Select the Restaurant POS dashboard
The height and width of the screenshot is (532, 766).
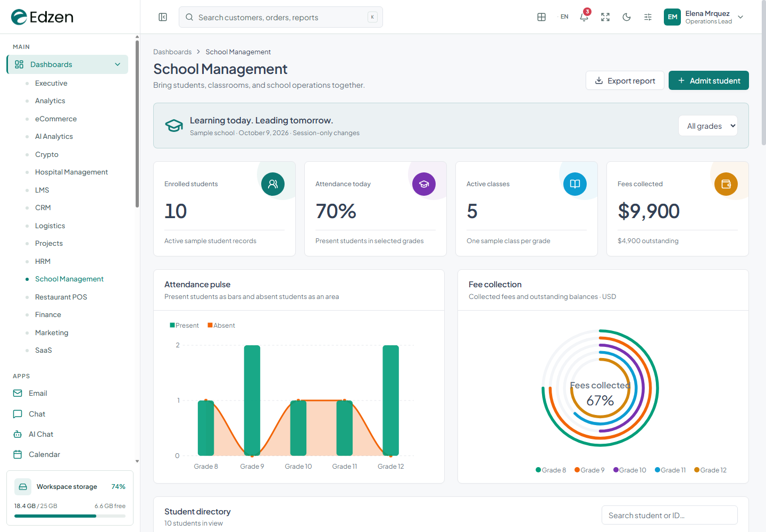point(61,297)
